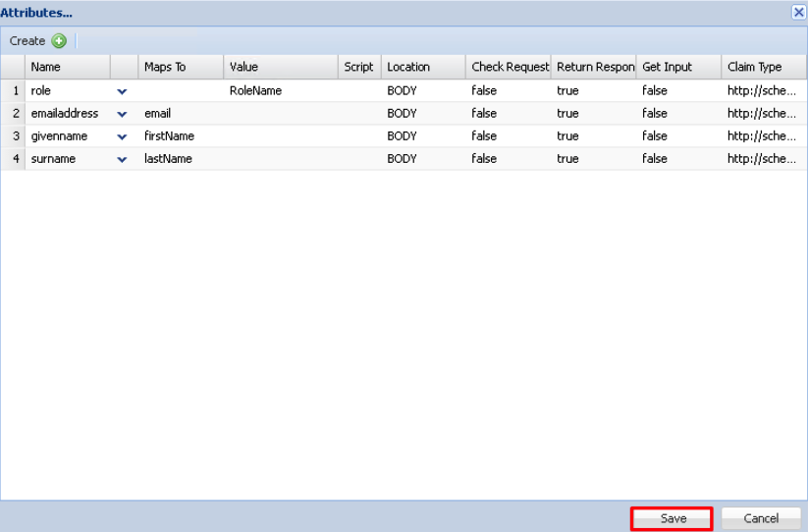
Task: Select the RoleName value cell
Action: pyautogui.click(x=256, y=90)
